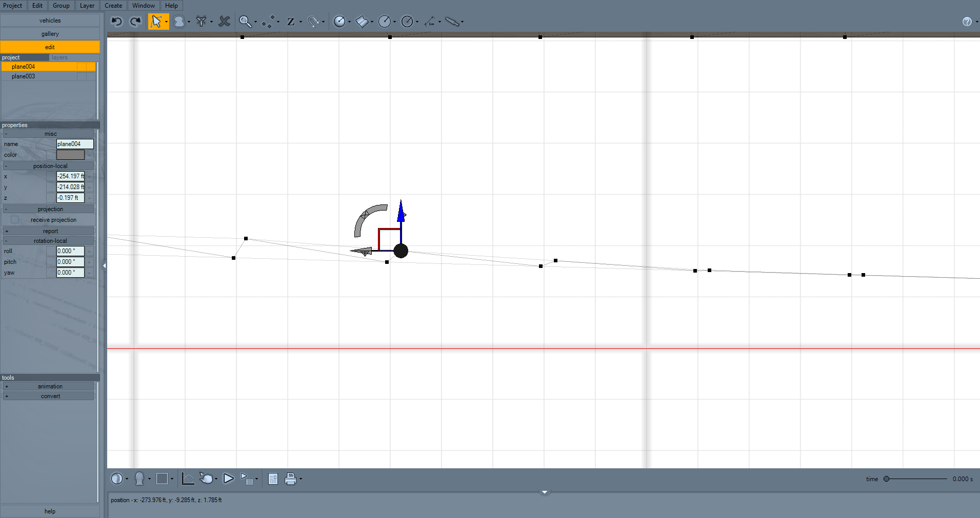Open the vehicles panel
Screen dimensions: 980x518
50,20
